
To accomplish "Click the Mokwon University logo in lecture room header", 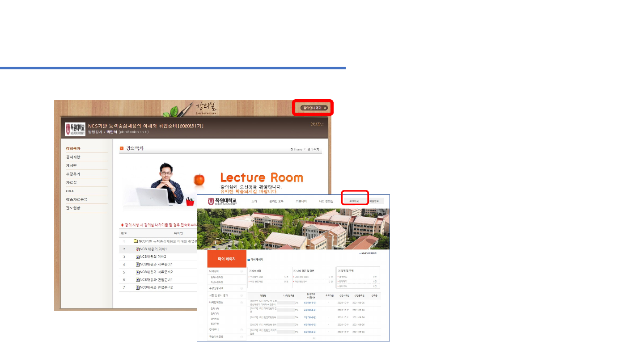I will pyautogui.click(x=75, y=129).
